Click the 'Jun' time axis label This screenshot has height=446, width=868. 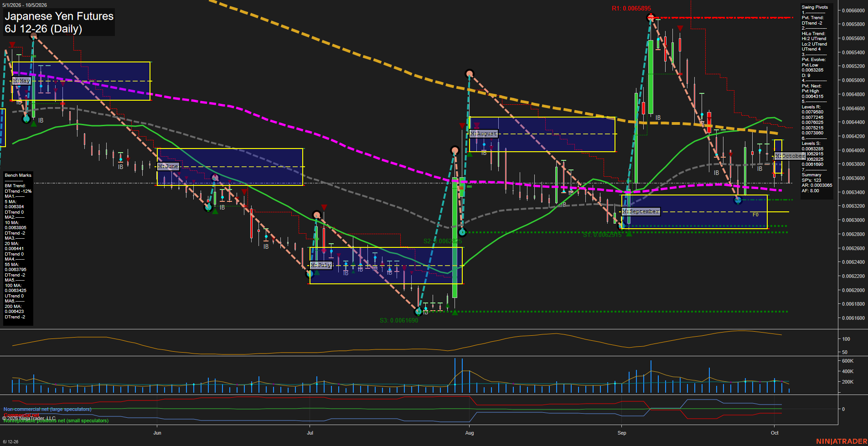tap(157, 433)
